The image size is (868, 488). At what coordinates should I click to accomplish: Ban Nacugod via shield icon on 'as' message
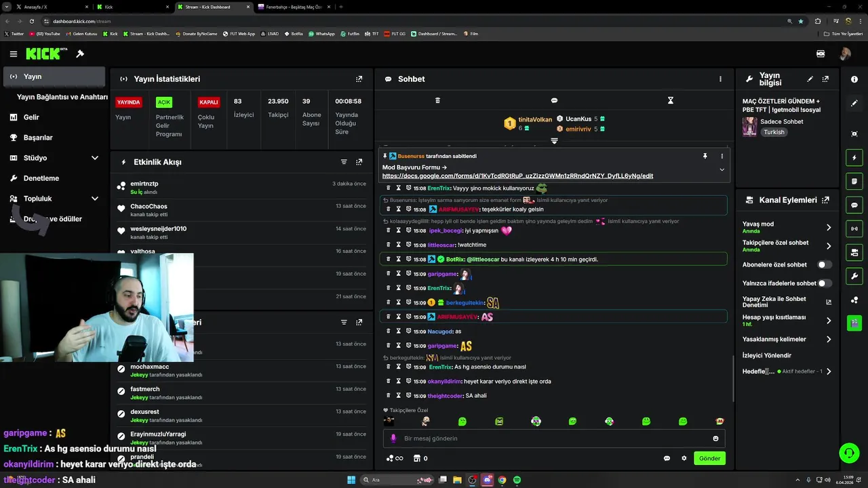(x=409, y=331)
